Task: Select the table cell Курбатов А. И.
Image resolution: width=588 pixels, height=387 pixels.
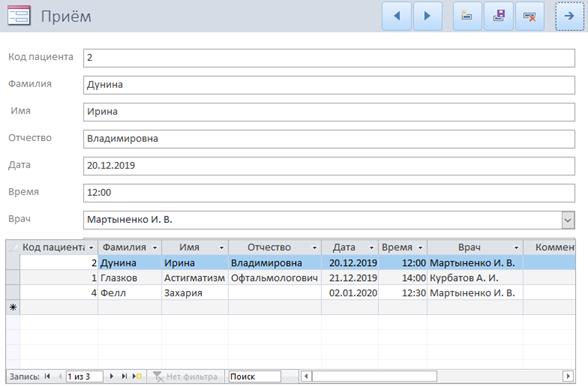Action: coord(476,278)
